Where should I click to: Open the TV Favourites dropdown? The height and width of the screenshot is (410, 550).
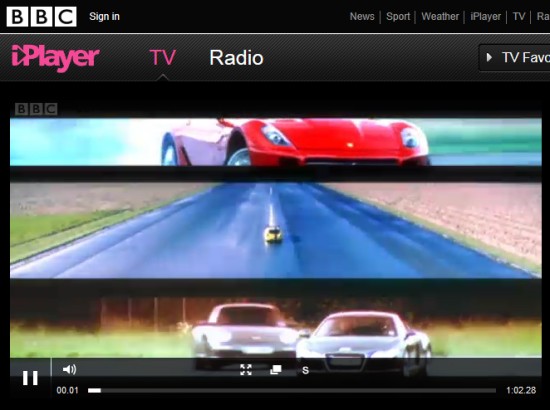515,58
